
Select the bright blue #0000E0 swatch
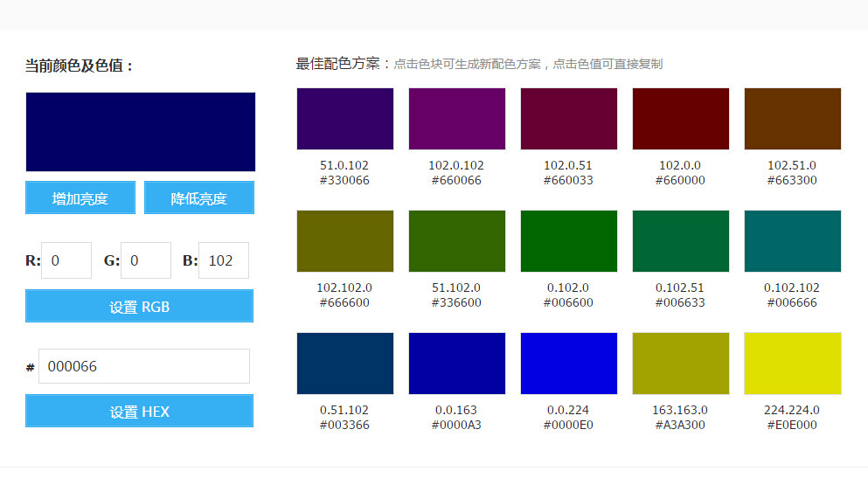pos(569,364)
